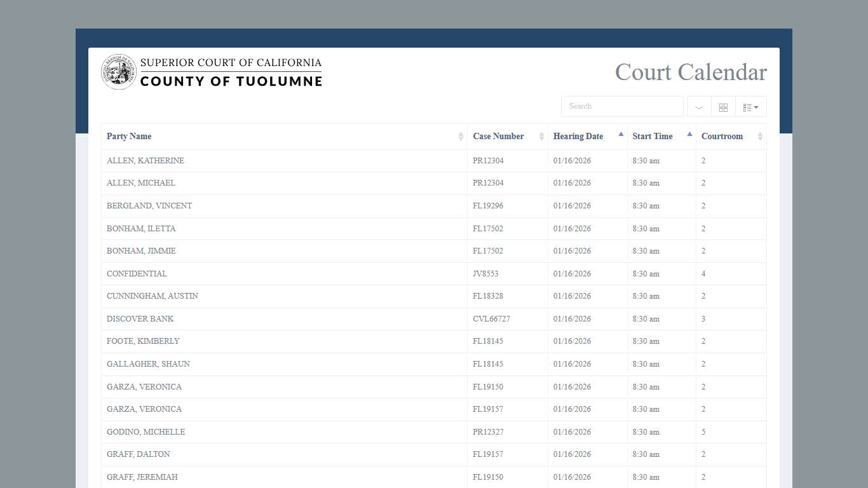This screenshot has width=868, height=488.
Task: Click the chevron button next to Search
Action: [699, 107]
